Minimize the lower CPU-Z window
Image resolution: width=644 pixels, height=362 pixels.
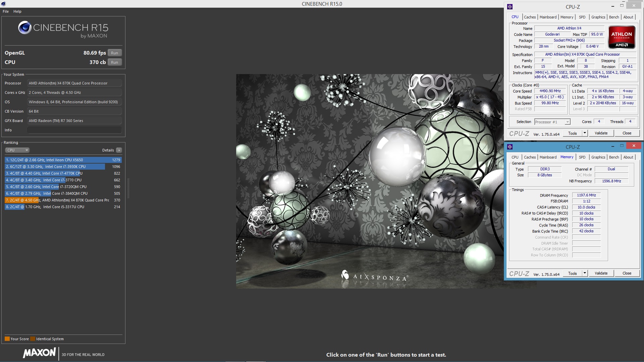coord(612,146)
